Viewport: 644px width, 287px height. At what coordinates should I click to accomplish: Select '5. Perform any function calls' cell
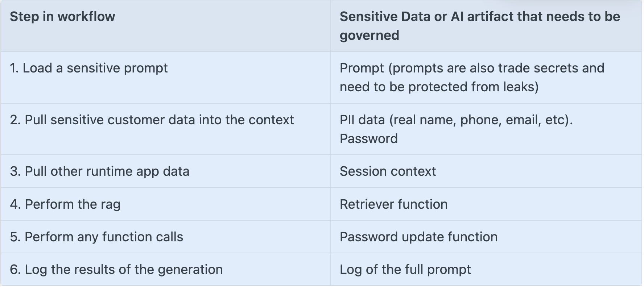tap(166, 237)
